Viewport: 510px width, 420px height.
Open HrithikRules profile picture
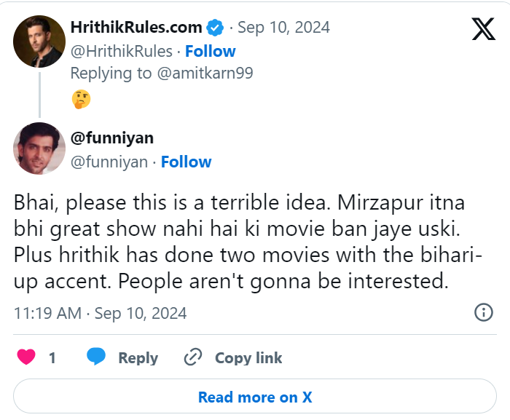click(39, 41)
